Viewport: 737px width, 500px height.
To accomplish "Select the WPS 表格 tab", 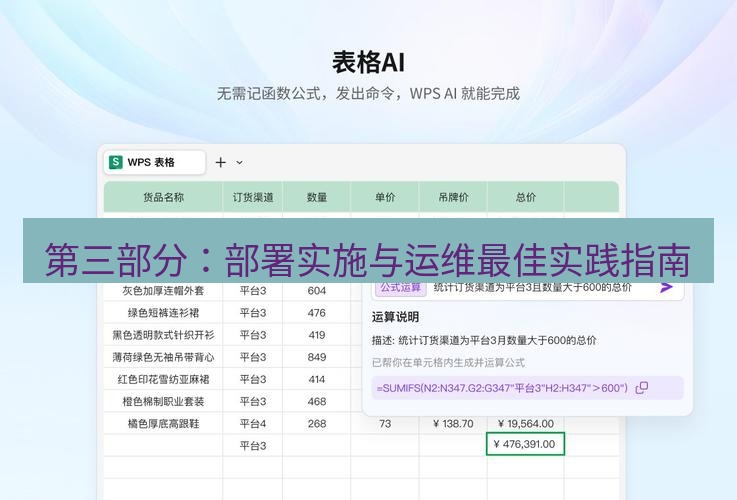I will pyautogui.click(x=155, y=163).
